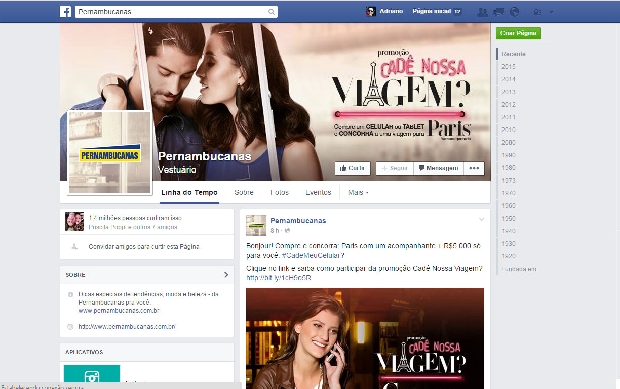Click Adriano profile picture in top bar

[x=370, y=11]
